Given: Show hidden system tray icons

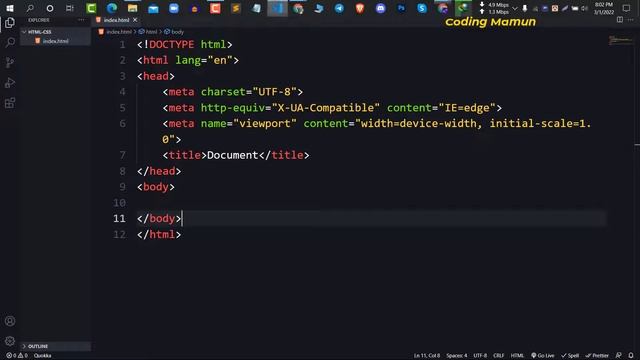Looking at the screenshot, I should click(515, 8).
